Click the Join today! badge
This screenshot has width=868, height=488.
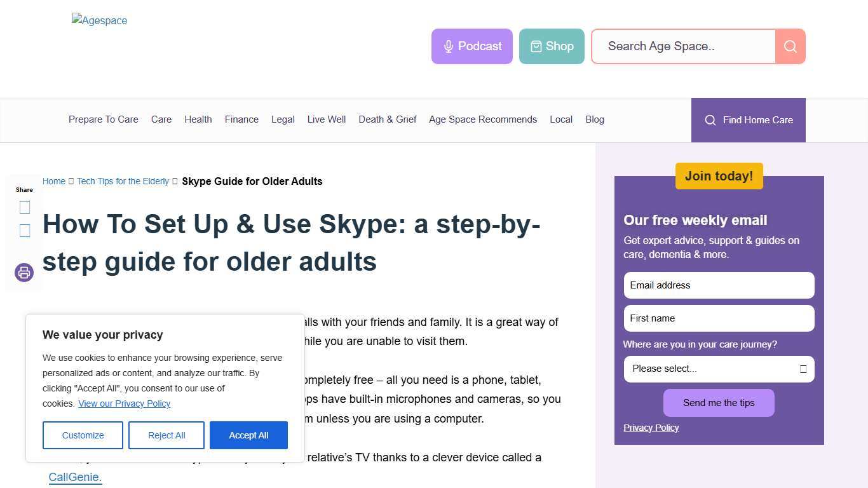719,176
